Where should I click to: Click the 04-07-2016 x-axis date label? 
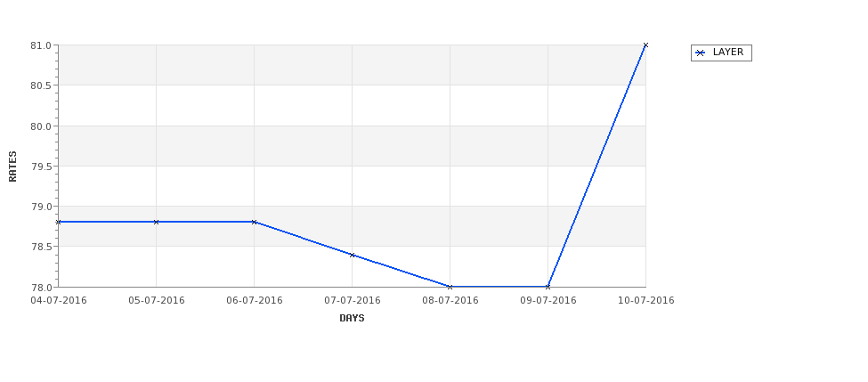(x=59, y=301)
